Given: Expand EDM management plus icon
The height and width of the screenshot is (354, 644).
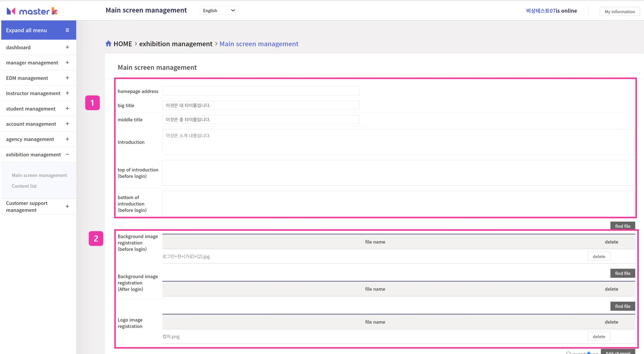Looking at the screenshot, I should pyautogui.click(x=67, y=78).
